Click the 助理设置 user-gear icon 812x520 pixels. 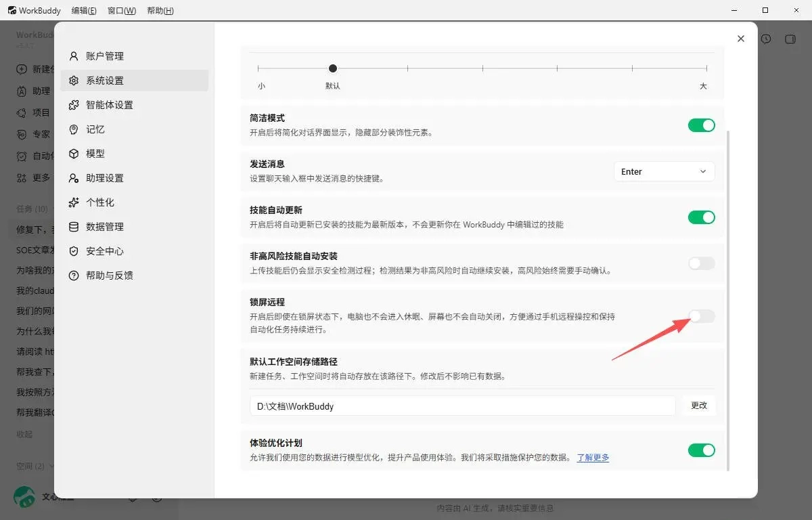point(74,178)
